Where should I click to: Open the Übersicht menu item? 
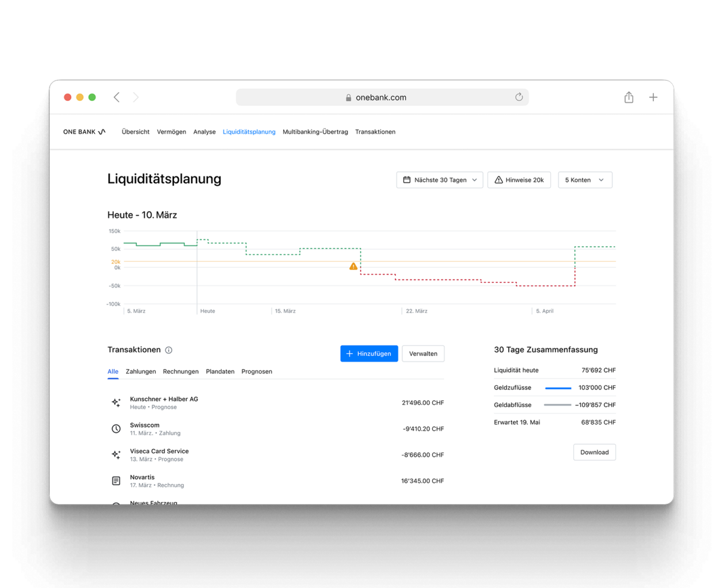click(x=136, y=132)
